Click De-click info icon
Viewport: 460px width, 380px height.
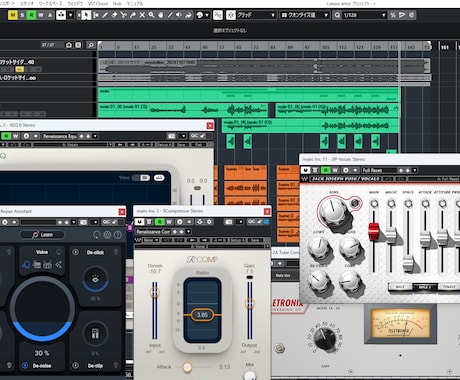click(x=76, y=252)
